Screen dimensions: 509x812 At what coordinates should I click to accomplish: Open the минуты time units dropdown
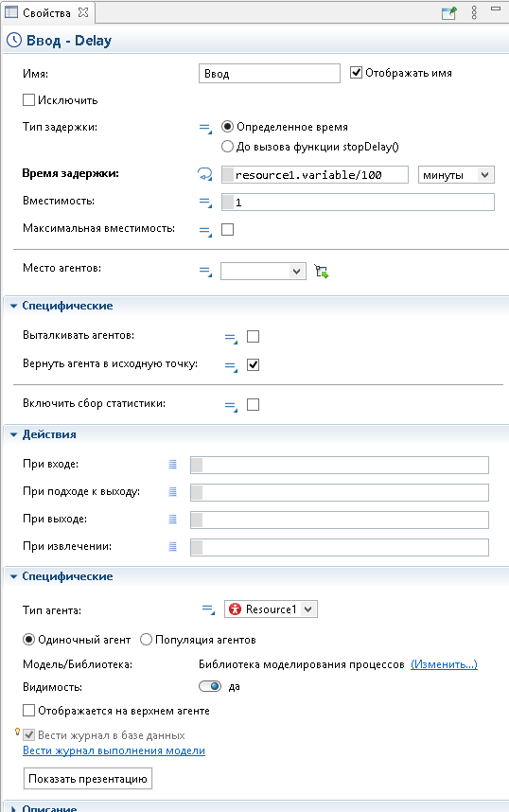(x=456, y=174)
